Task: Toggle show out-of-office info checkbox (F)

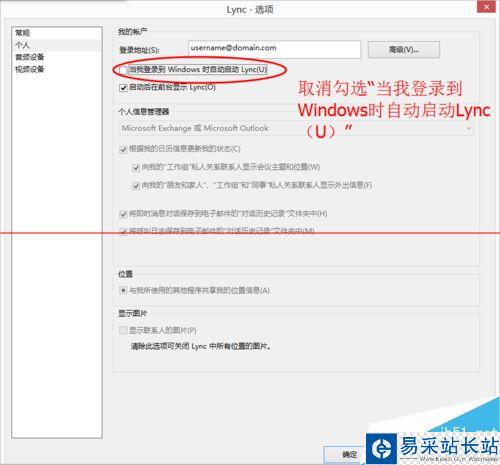Action: click(136, 185)
